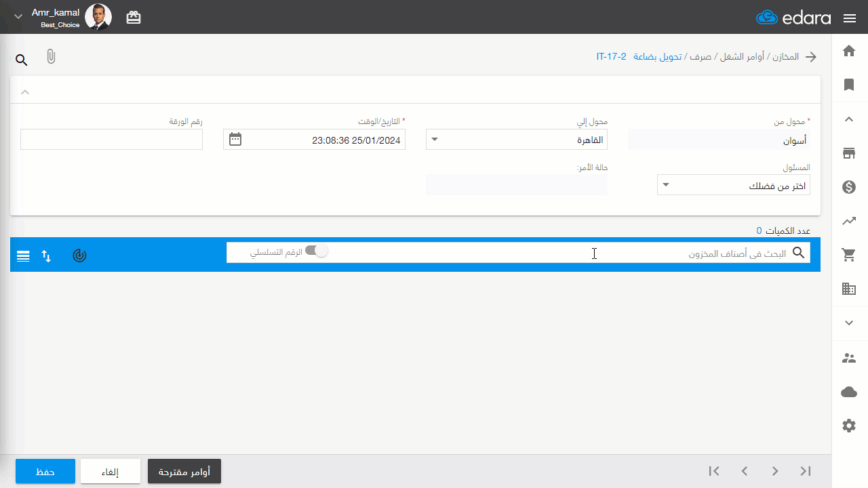
Task: Click the radar scan icon in blue bar
Action: tap(80, 256)
